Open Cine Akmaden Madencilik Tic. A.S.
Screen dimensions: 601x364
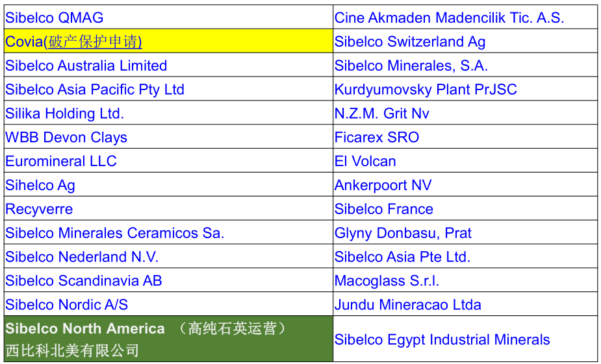pyautogui.click(x=449, y=18)
